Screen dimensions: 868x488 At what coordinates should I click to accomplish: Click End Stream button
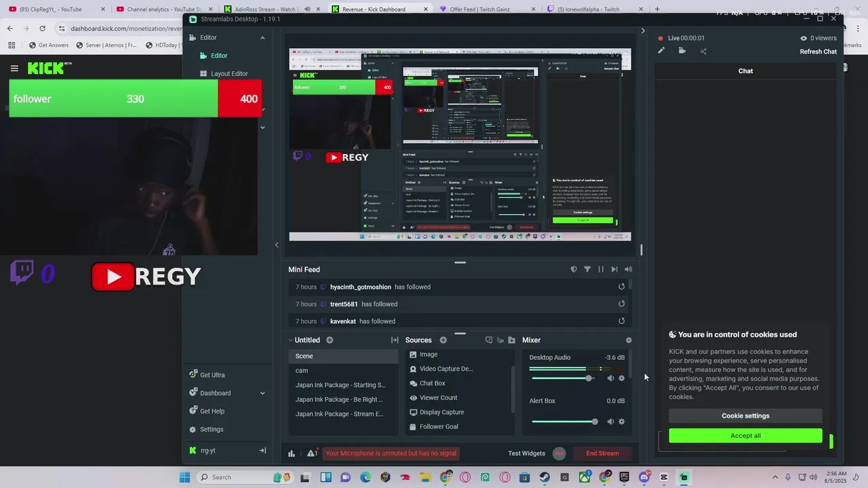(x=602, y=453)
